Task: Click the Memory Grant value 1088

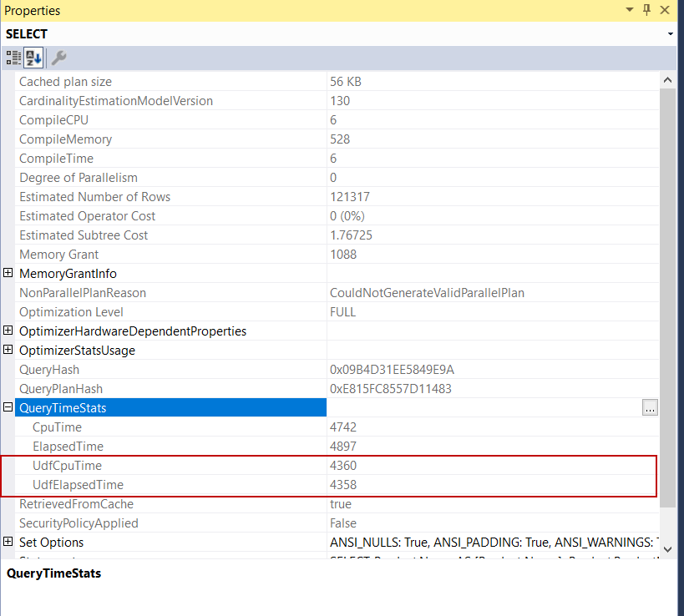Action: 343,254
